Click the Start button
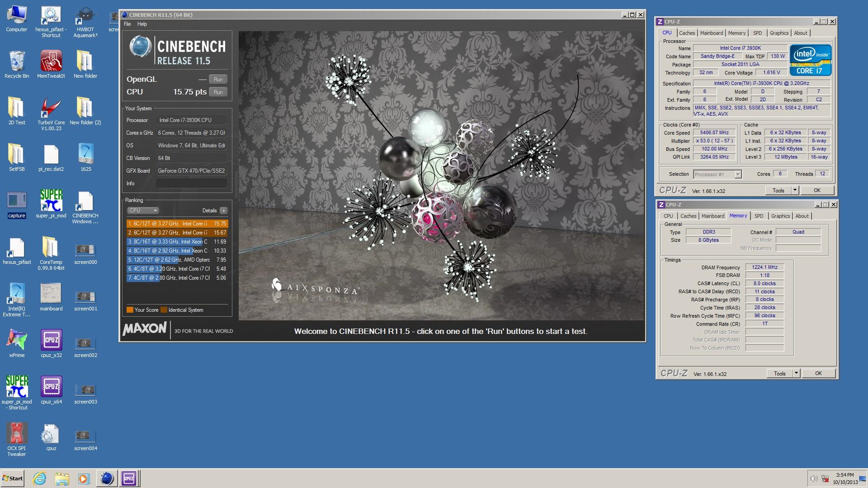 (x=13, y=479)
